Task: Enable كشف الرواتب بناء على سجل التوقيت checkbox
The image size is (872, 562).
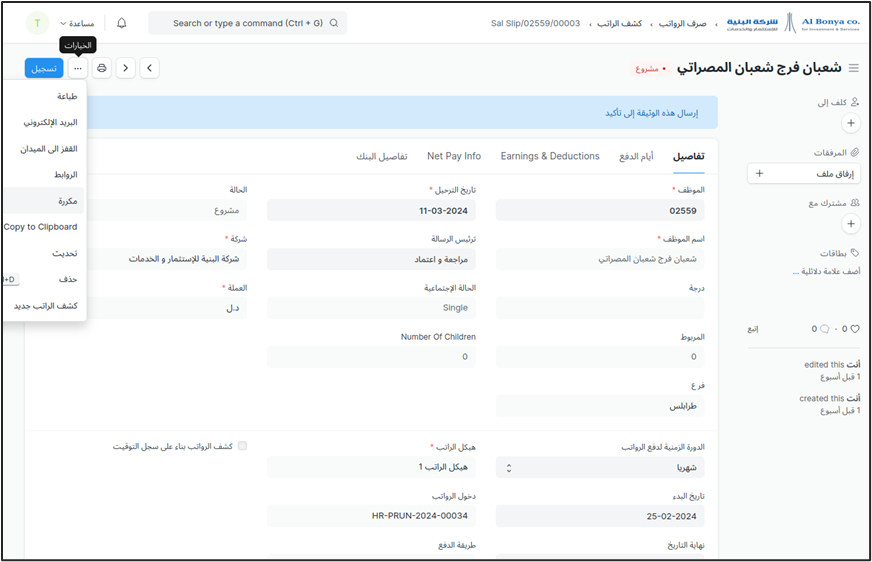Action: tap(242, 446)
